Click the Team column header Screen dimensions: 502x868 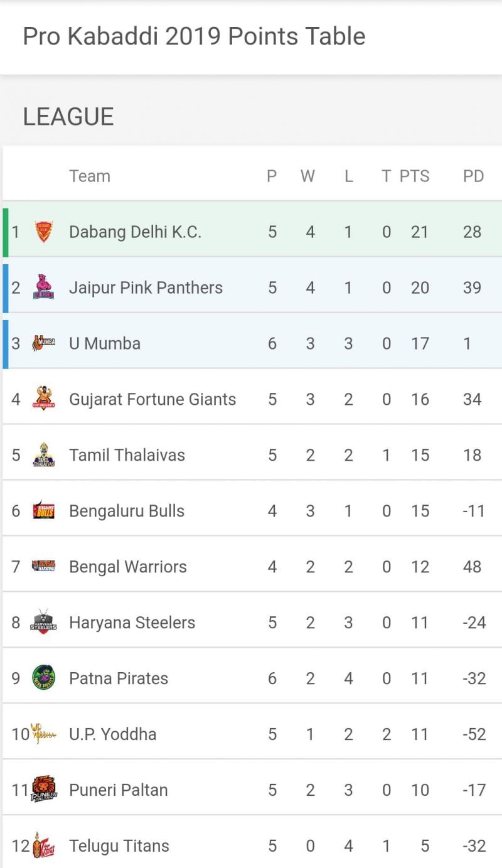[x=90, y=176]
